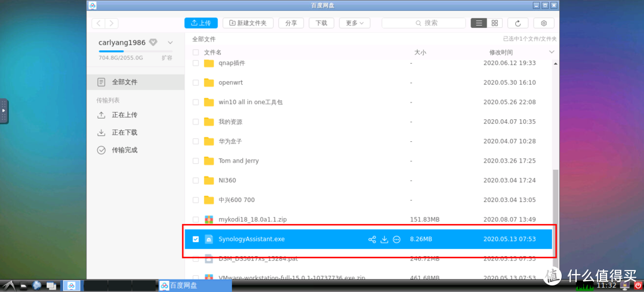The image size is (644, 292).
Task: Check the mykodi18_18.0a1.1.zip checkbox
Action: (x=196, y=220)
